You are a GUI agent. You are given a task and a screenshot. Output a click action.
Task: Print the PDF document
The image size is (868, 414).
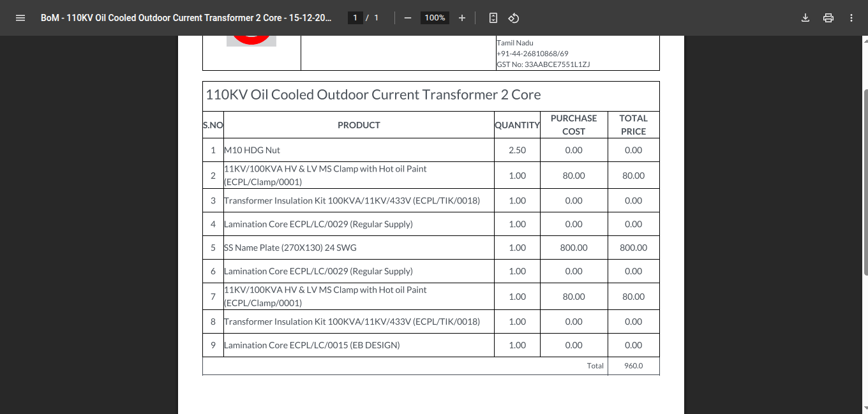pyautogui.click(x=828, y=18)
